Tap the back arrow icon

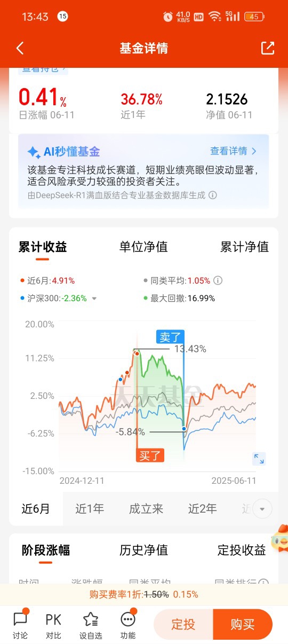click(20, 48)
